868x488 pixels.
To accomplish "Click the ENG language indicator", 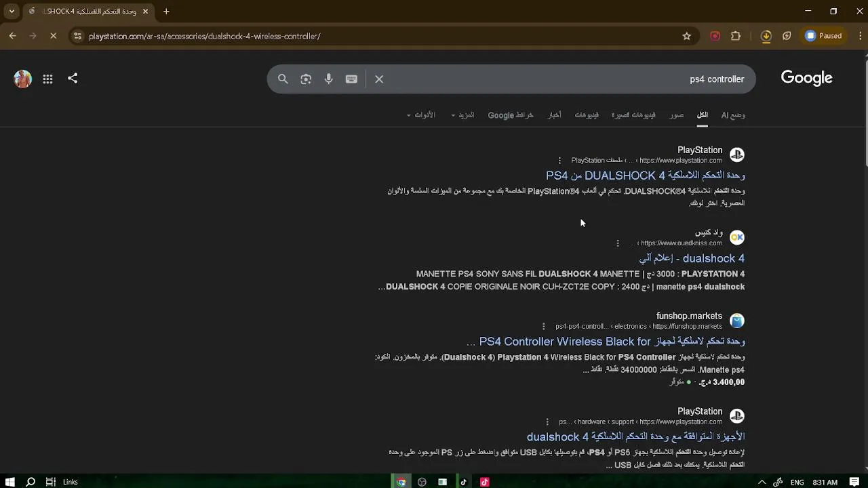I will [797, 483].
